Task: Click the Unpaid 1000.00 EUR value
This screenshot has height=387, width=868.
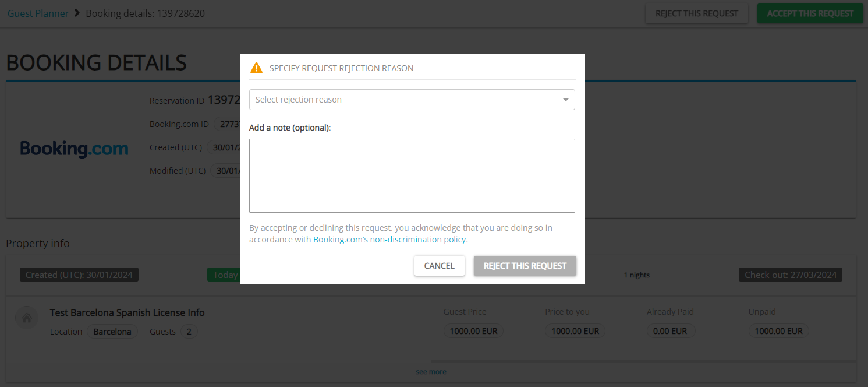Action: (778, 331)
